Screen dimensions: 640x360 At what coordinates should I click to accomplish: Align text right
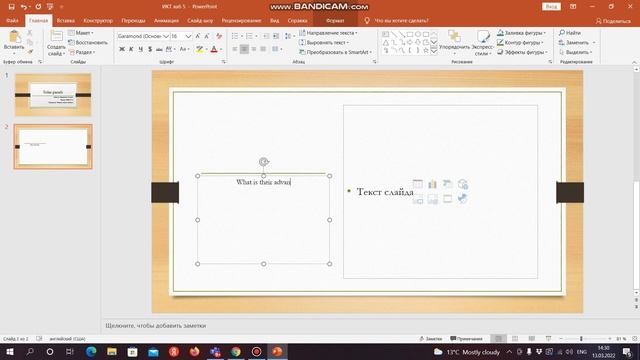(253, 49)
